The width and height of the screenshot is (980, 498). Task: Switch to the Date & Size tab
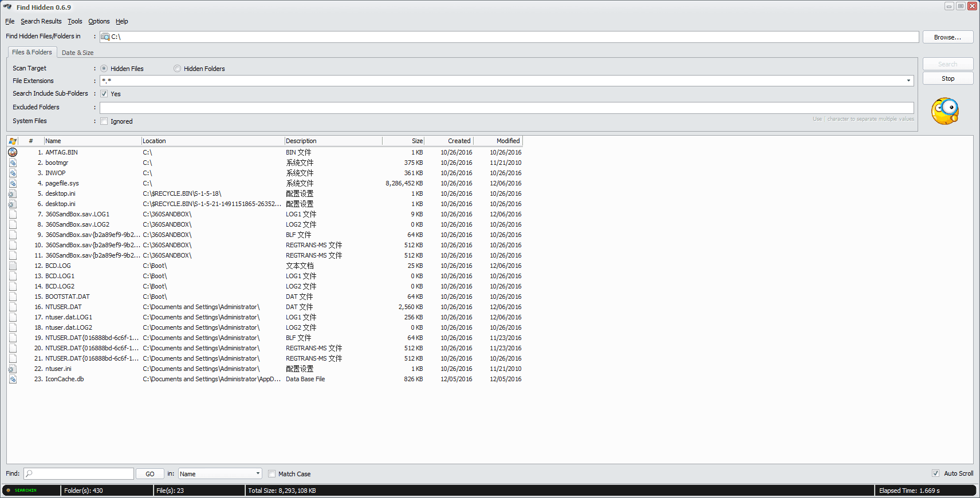[77, 53]
